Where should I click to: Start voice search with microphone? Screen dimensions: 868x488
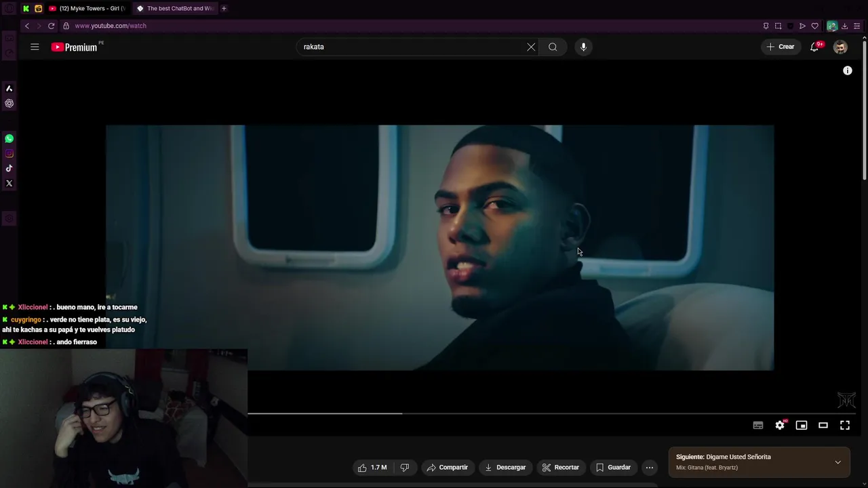coord(583,47)
